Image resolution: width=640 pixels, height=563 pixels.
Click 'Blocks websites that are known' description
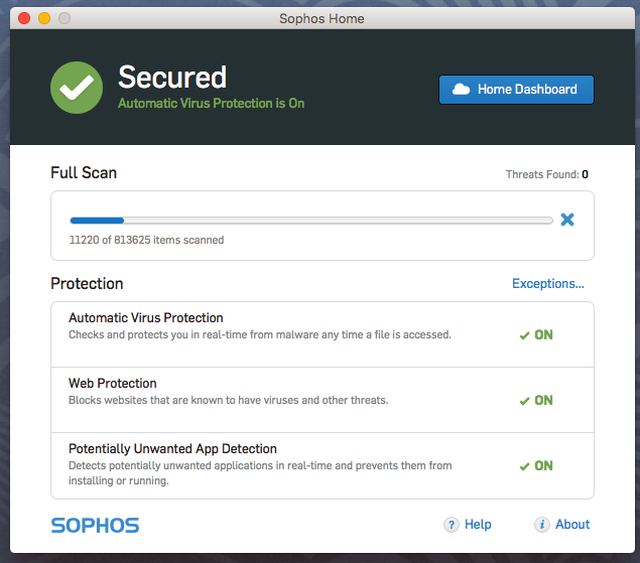tap(228, 400)
